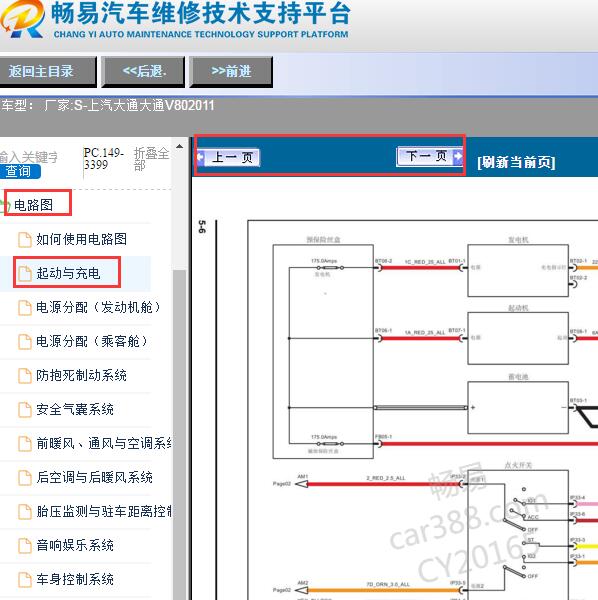Select the 电路图 tree root
The image size is (598, 600).
click(x=33, y=205)
